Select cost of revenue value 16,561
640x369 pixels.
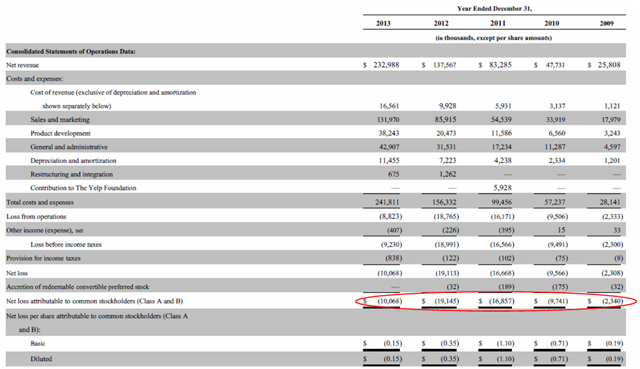pyautogui.click(x=389, y=106)
